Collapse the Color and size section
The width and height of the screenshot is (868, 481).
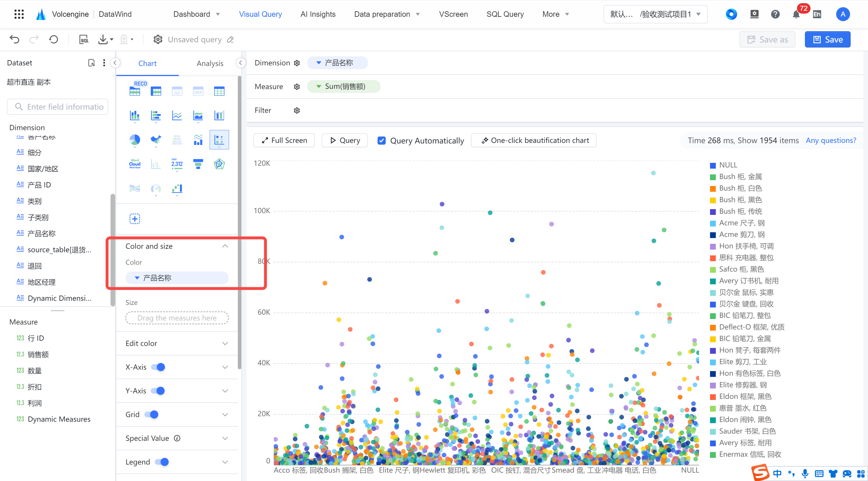225,246
